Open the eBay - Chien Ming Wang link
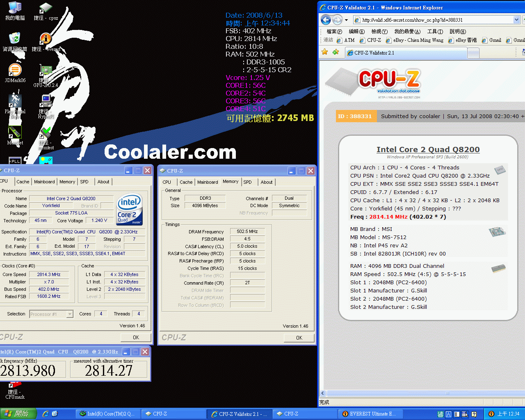525x420 pixels. [415, 40]
